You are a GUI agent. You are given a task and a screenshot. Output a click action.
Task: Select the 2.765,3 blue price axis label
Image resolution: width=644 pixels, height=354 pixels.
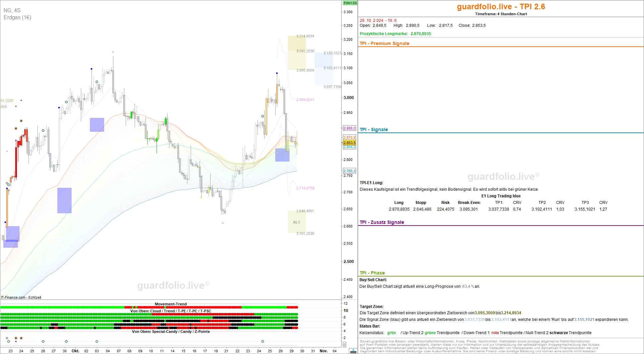tap(349, 171)
